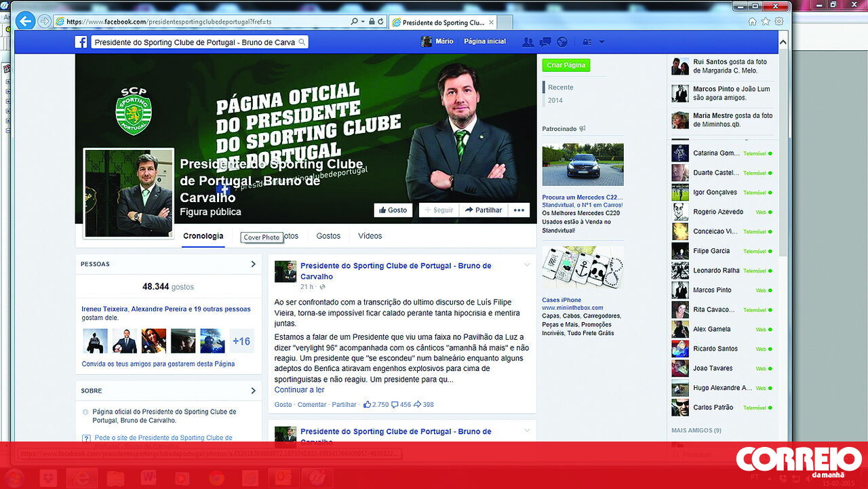Click the Facebook logo icon
This screenshot has width=868, height=489.
(81, 42)
